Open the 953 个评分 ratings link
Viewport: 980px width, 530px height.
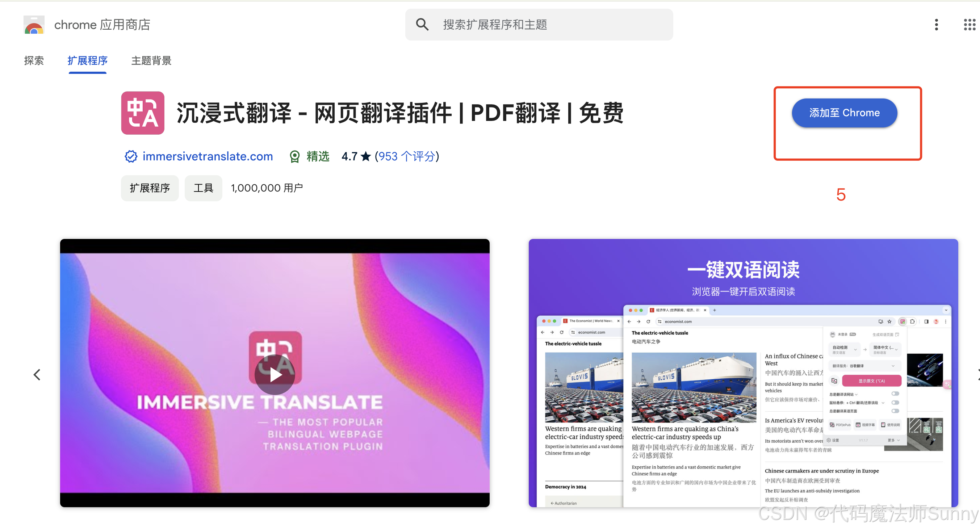coord(407,156)
